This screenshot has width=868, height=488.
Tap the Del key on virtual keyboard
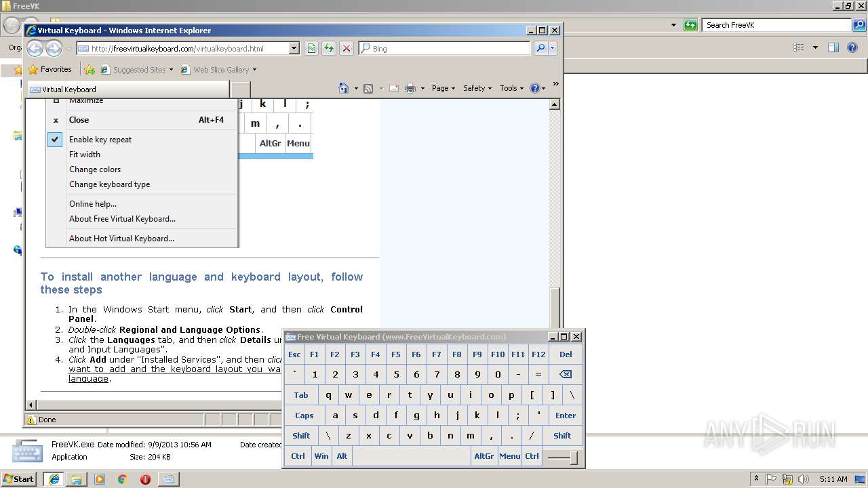(x=566, y=354)
